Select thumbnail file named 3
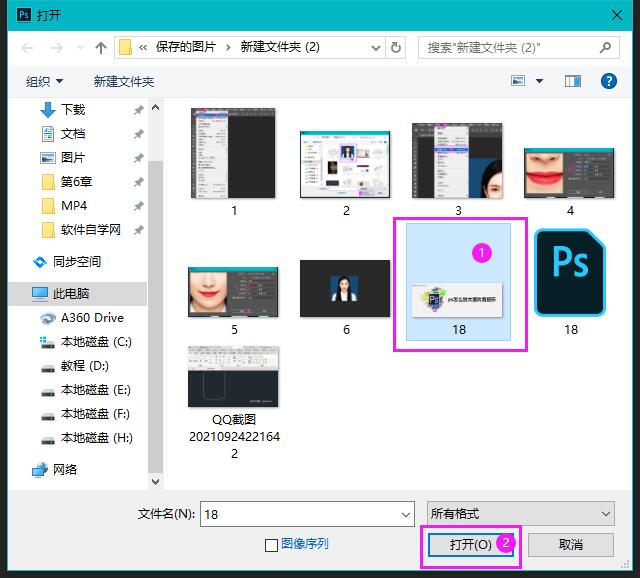 pos(458,169)
